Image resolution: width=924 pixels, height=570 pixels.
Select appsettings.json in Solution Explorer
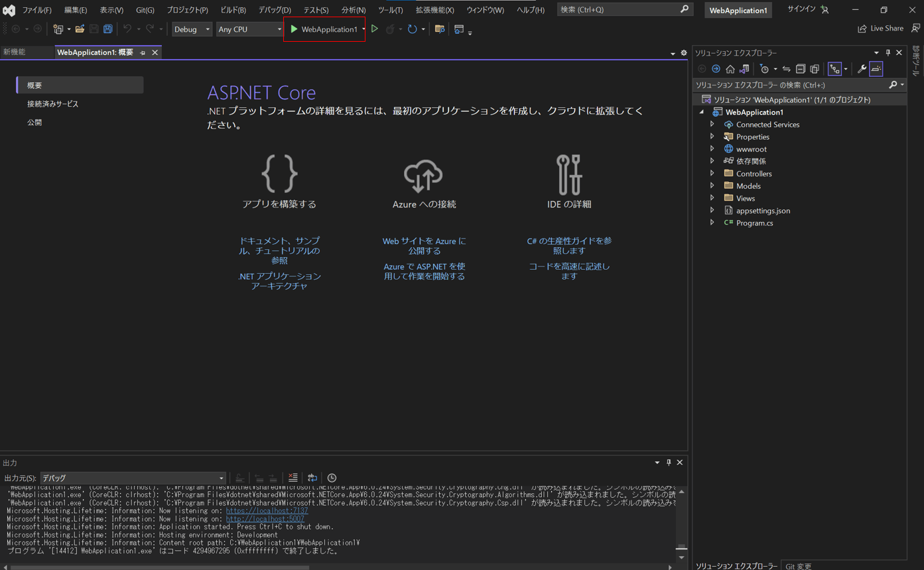(763, 211)
